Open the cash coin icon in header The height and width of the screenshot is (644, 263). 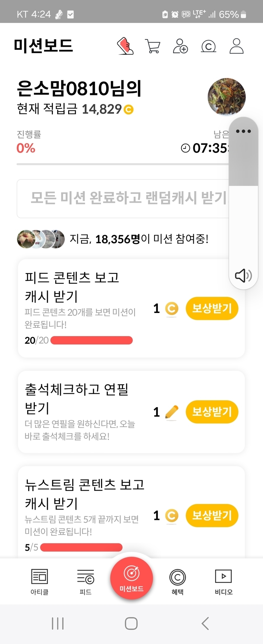[x=208, y=46]
